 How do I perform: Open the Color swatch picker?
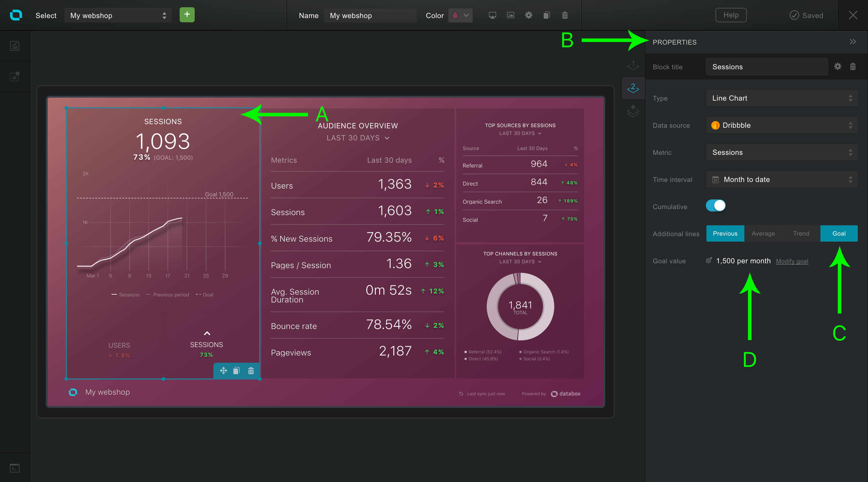coord(460,15)
